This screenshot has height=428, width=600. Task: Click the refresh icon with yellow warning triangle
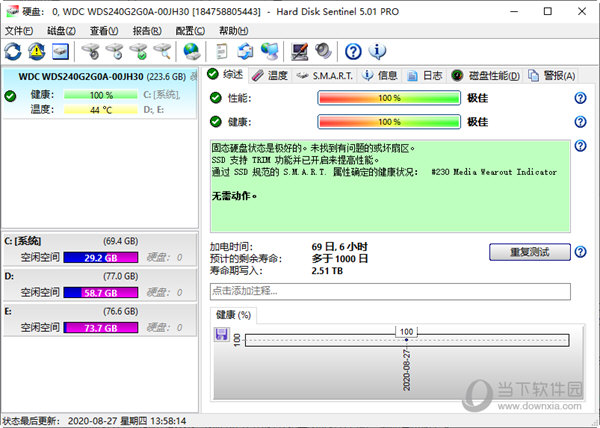point(37,51)
